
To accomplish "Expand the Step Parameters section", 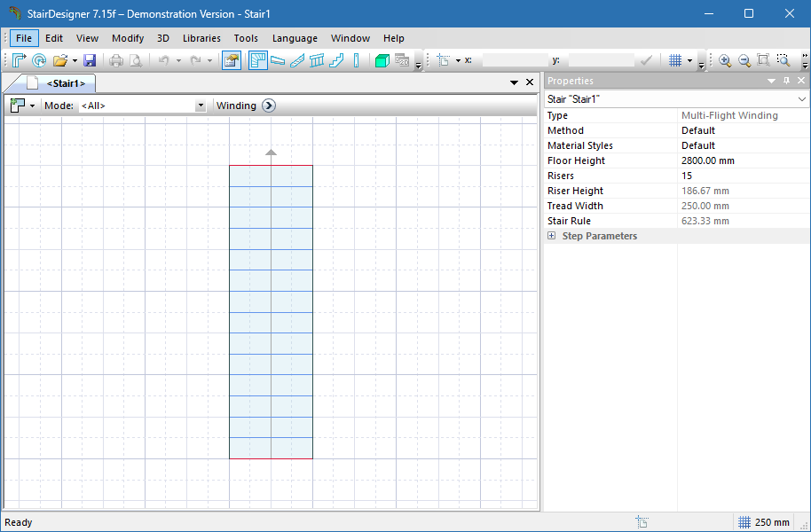I will pos(551,236).
